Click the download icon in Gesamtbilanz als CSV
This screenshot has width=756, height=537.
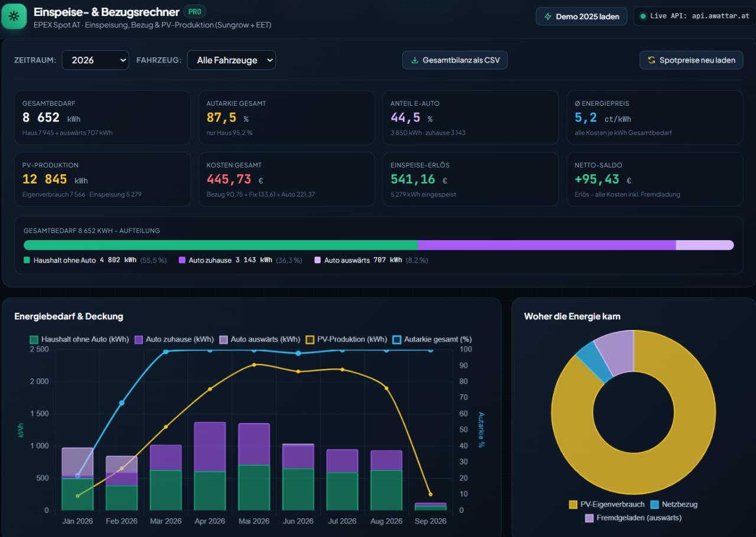click(x=415, y=60)
